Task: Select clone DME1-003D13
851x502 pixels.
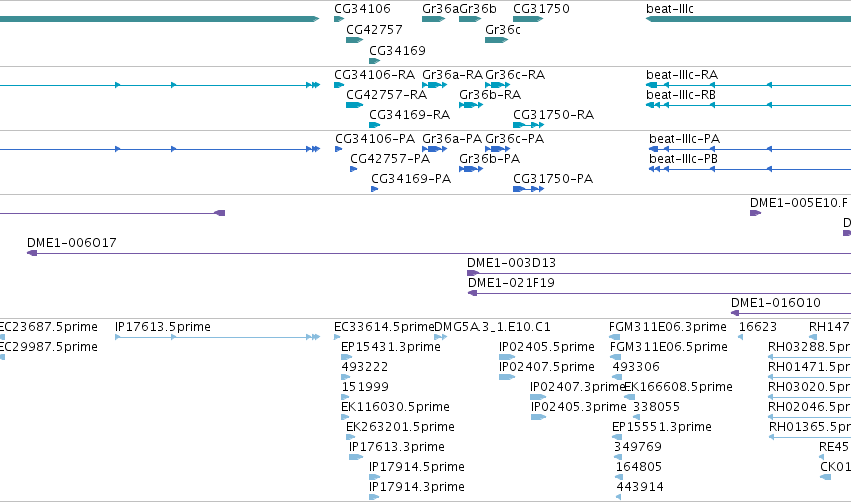Action: [x=511, y=263]
